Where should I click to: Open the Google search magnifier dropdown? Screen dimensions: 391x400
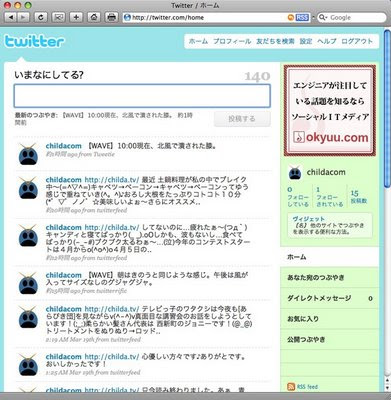click(x=323, y=18)
